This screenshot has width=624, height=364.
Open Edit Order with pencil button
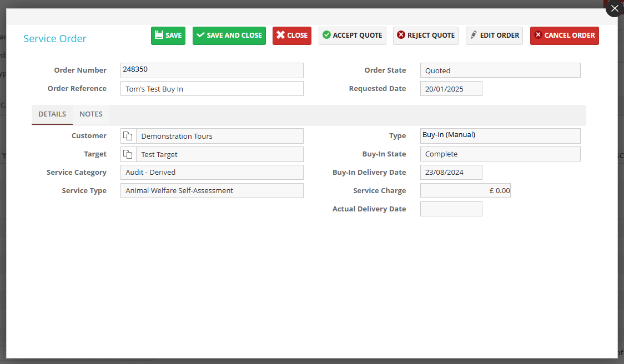[494, 36]
